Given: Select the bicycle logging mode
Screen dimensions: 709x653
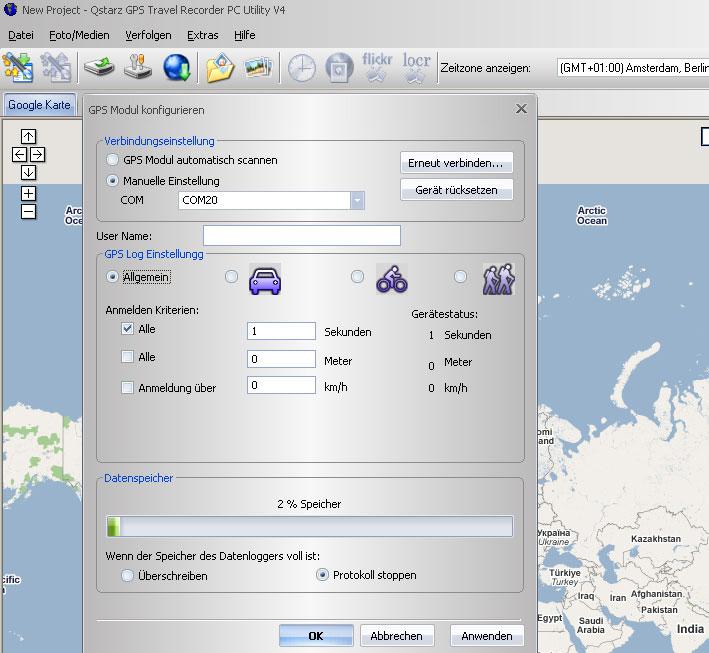Looking at the screenshot, I should point(358,277).
